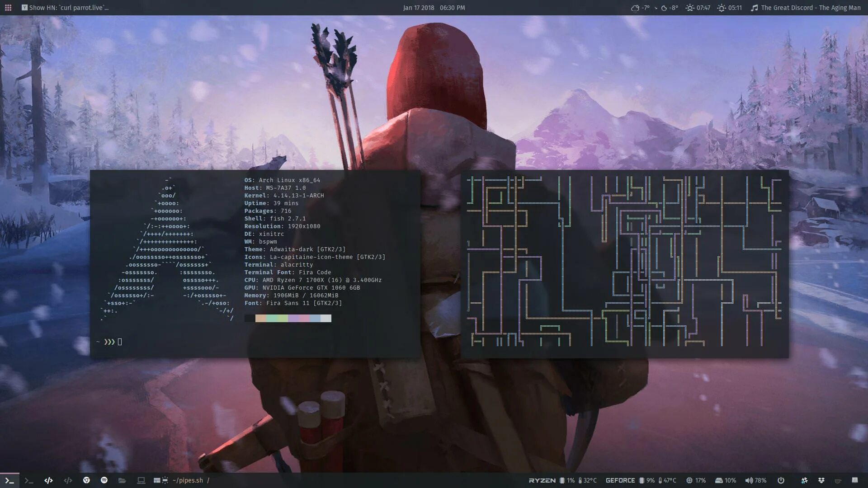
Task: Click the Jan 17 2018 date
Action: click(419, 8)
